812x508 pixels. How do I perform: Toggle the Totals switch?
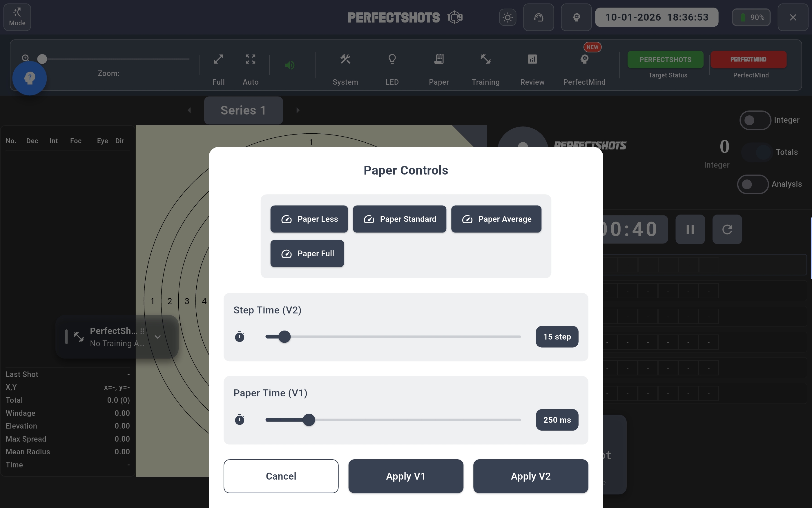(x=757, y=152)
